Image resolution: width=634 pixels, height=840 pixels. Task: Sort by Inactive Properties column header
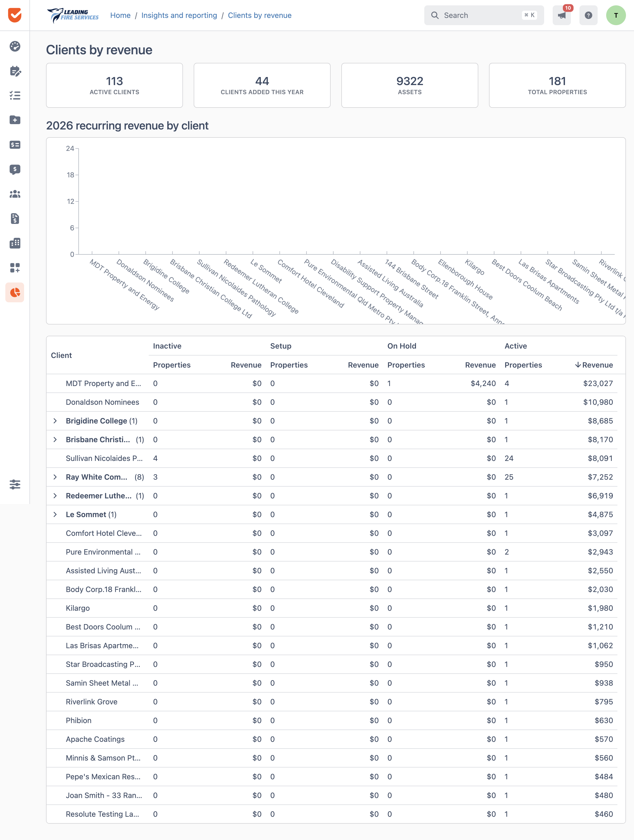[x=171, y=365]
